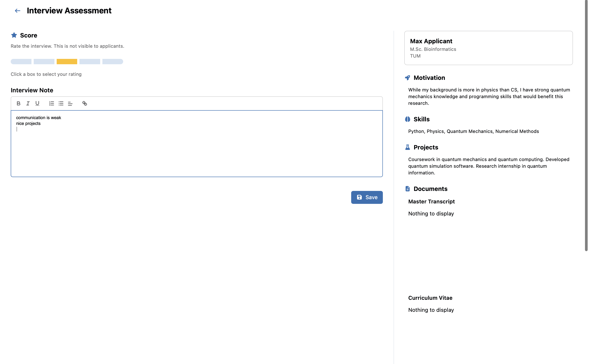This screenshot has width=589, height=364.
Task: Insert an ordered list in the note
Action: 51,103
